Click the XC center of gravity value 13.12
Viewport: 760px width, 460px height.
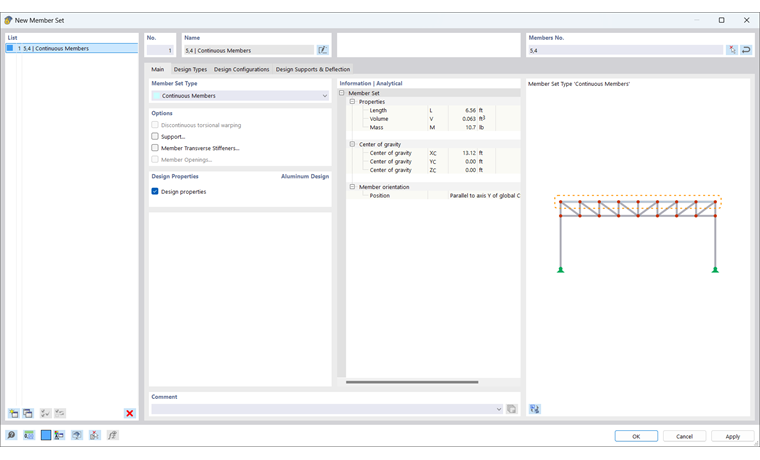[469, 153]
